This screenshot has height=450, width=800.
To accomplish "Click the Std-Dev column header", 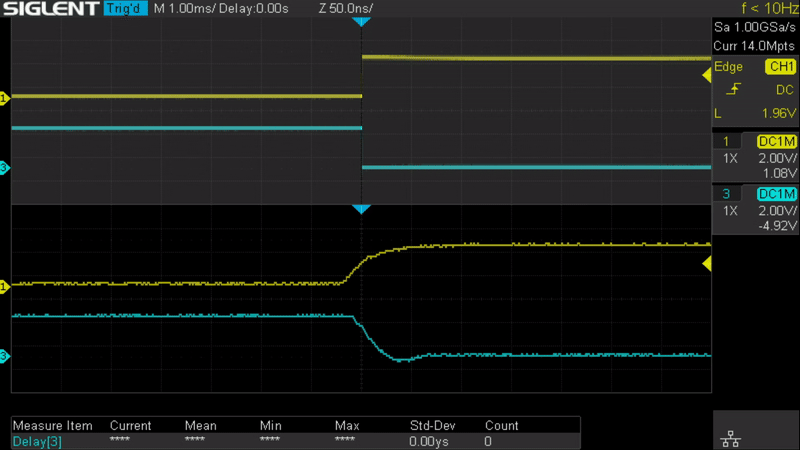I will tap(433, 425).
